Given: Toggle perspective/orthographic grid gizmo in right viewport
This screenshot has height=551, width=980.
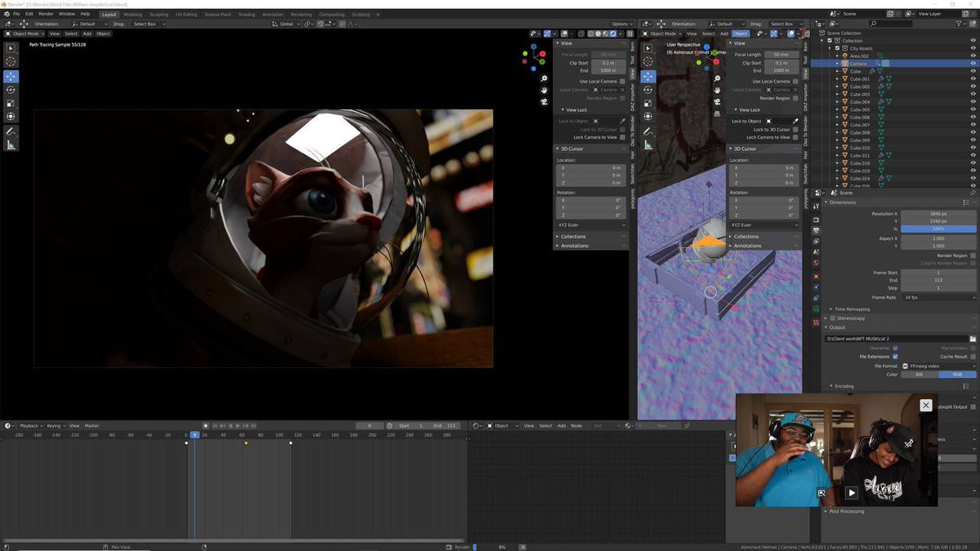Looking at the screenshot, I should click(716, 112).
